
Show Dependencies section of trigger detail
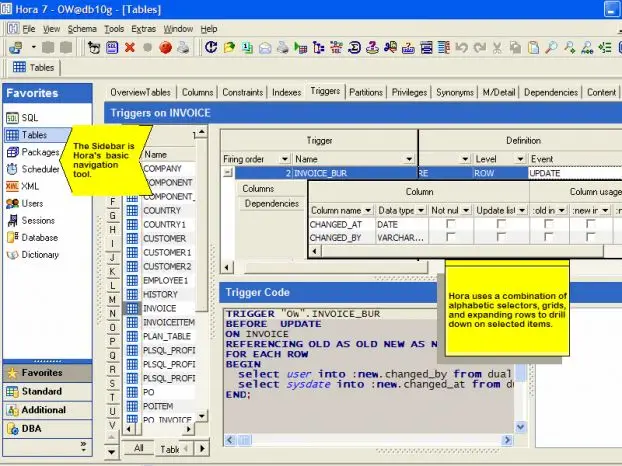[x=272, y=203]
